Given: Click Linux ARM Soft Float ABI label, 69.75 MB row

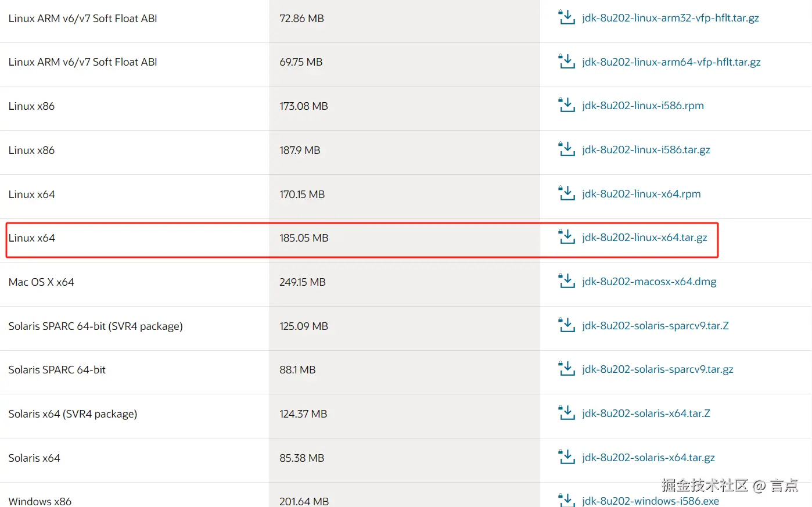Looking at the screenshot, I should click(x=82, y=62).
